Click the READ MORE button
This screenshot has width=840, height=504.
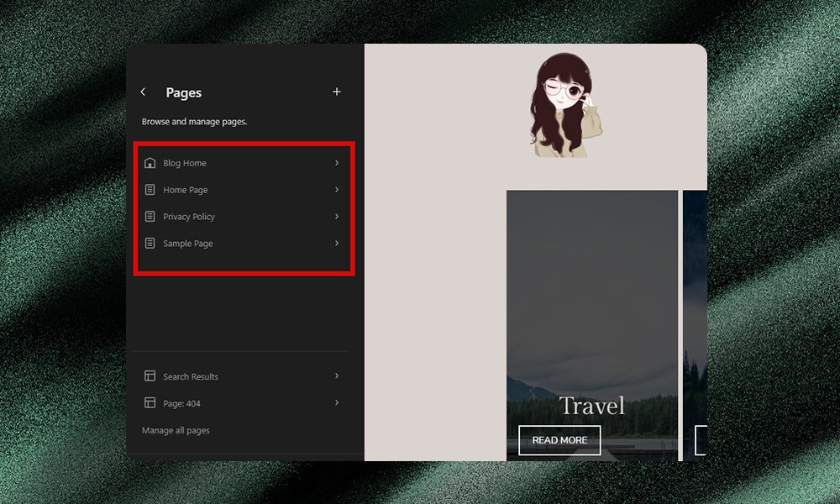pos(559,439)
